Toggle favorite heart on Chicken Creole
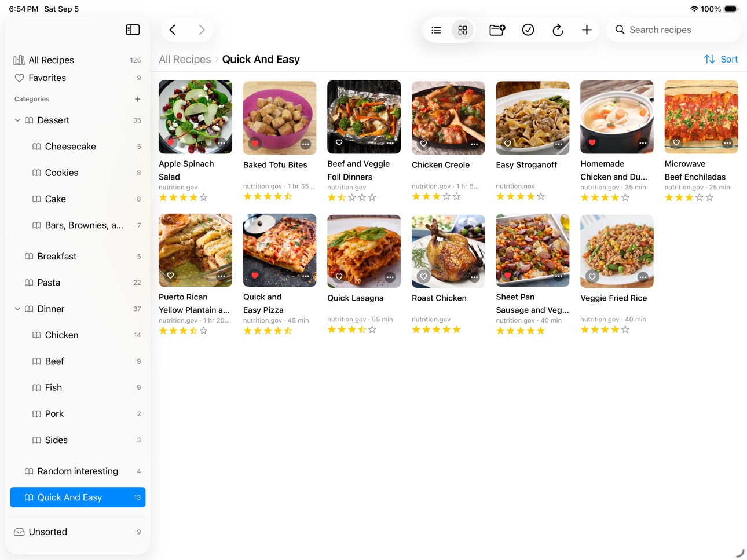Image resolution: width=747 pixels, height=560 pixels. [x=424, y=144]
